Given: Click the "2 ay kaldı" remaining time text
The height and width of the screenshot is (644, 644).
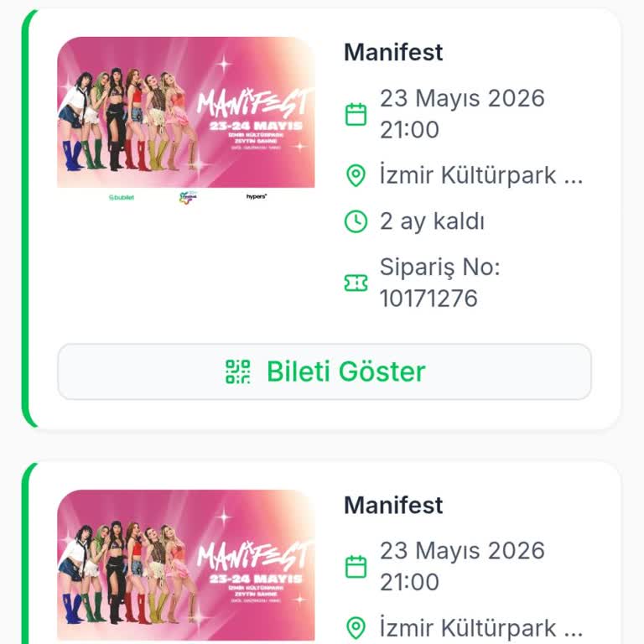Looking at the screenshot, I should tap(432, 221).
